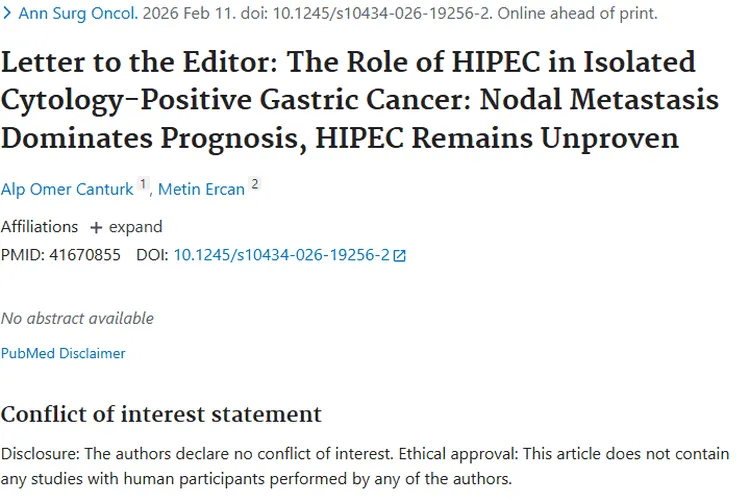Click affiliation superscript 1 after Canturk

pyautogui.click(x=143, y=184)
